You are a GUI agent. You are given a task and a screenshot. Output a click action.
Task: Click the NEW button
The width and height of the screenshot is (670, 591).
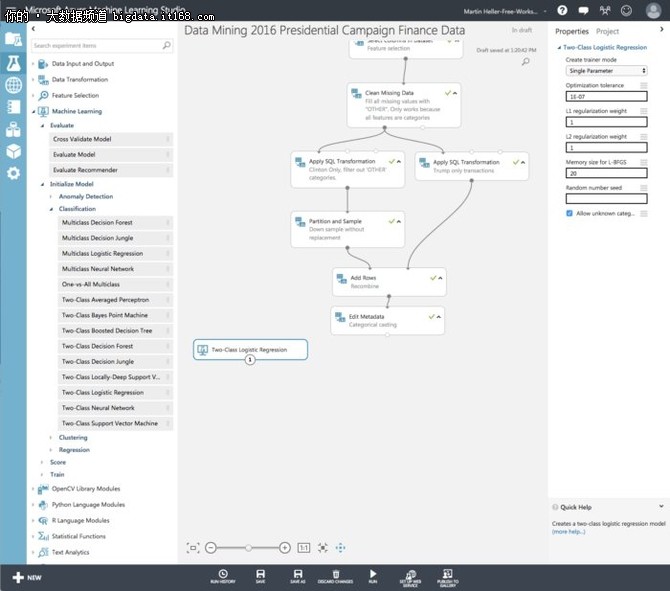coord(26,577)
